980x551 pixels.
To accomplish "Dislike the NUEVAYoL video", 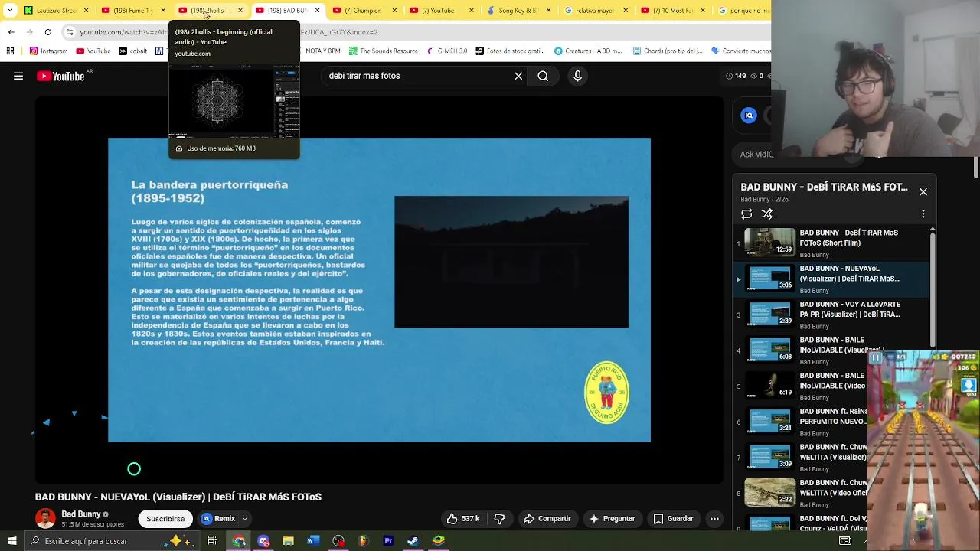I will 499,518.
